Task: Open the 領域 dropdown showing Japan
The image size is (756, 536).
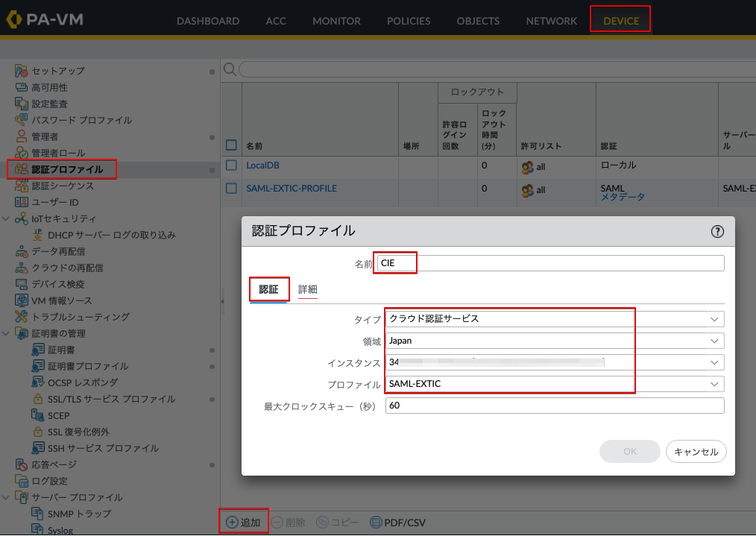Action: [555, 341]
